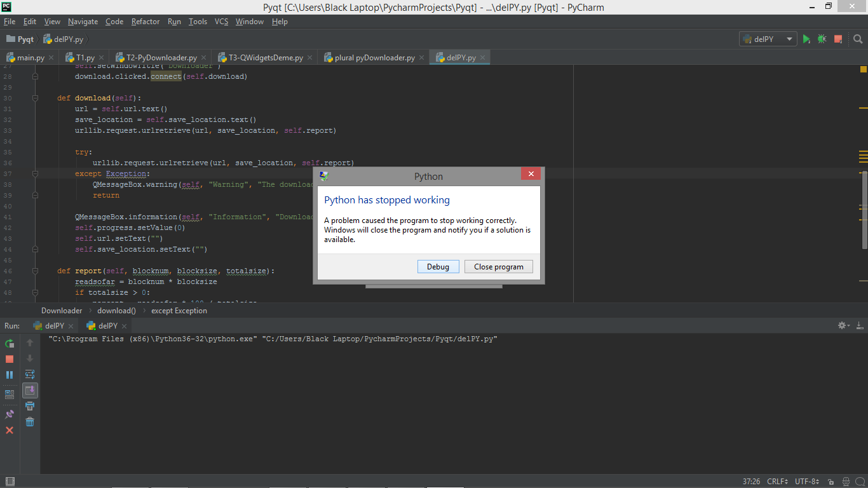Switch to plural pyDownloader.py tab
Image resolution: width=868 pixels, height=488 pixels.
click(374, 58)
